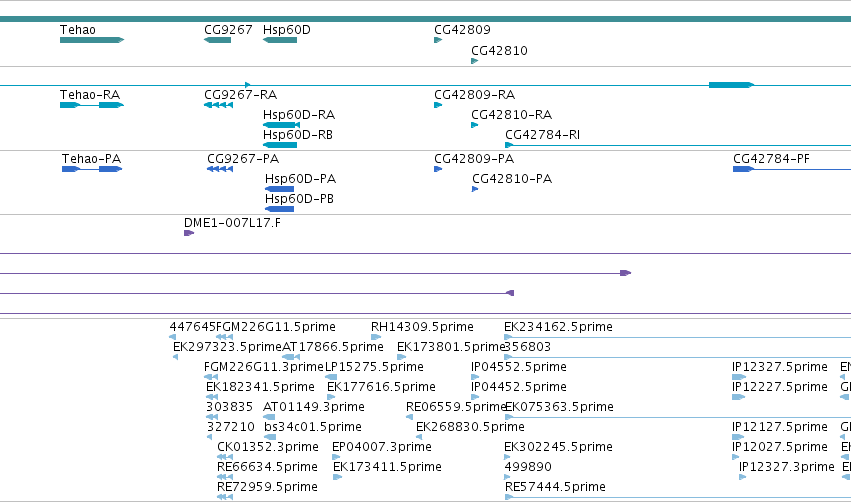The width and height of the screenshot is (851, 502).
Task: Open the EP04007.3prime EST label
Action: 382,448
